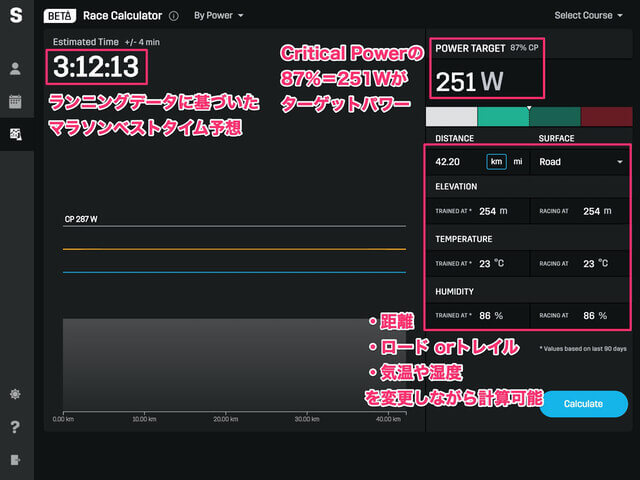Click the 10.00 km axis label
Image resolution: width=640 pixels, height=480 pixels.
click(144, 419)
